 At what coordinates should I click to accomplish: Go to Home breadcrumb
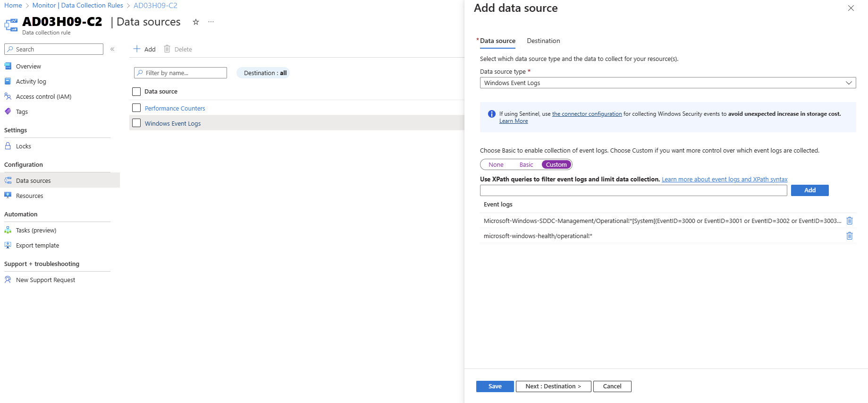coord(13,5)
